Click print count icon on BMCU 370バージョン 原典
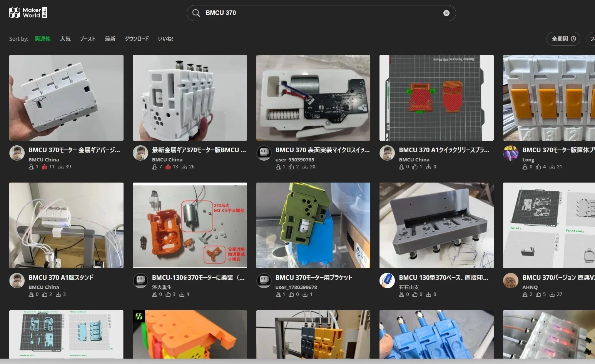 [525, 294]
